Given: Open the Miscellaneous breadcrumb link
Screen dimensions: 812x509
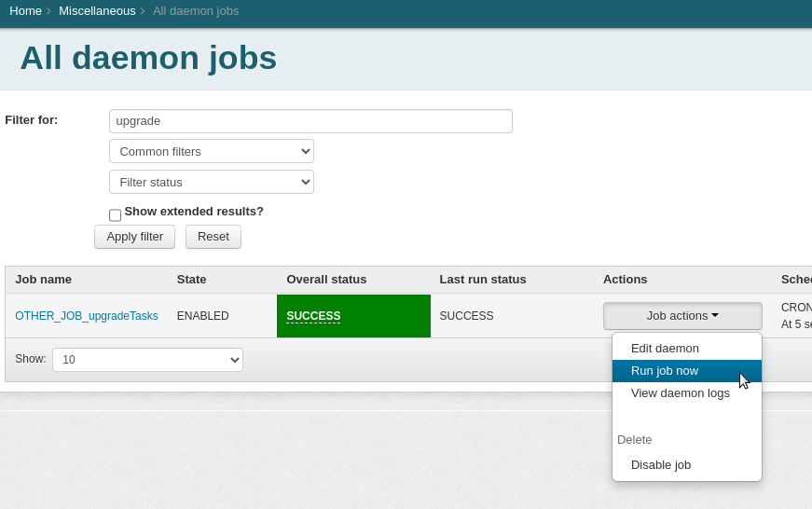Looking at the screenshot, I should (97, 10).
